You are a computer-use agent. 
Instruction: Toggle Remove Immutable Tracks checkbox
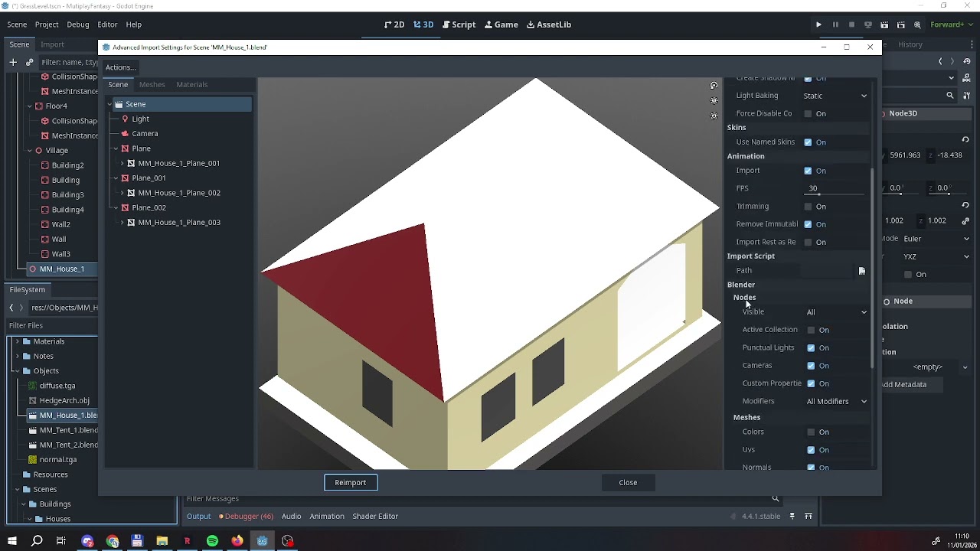pyautogui.click(x=808, y=224)
